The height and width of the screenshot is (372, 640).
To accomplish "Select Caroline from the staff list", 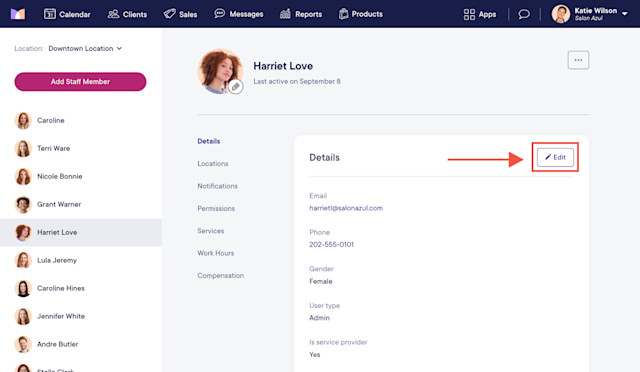I will point(81,120).
